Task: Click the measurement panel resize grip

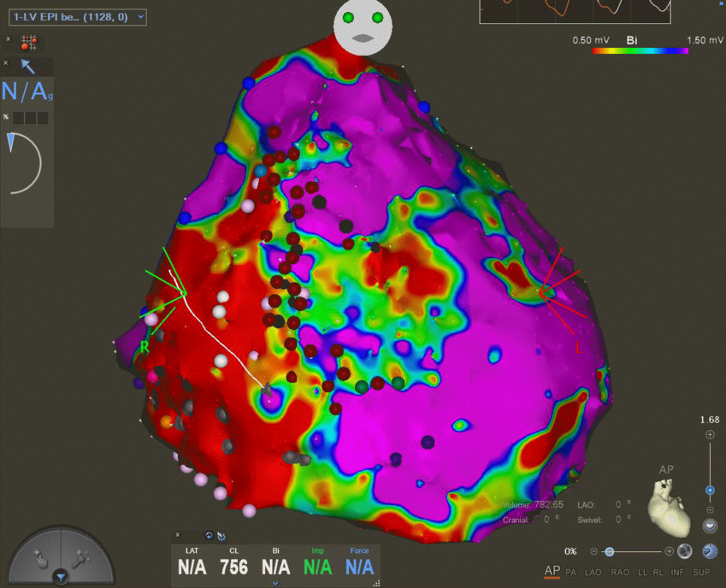Action: (x=376, y=584)
